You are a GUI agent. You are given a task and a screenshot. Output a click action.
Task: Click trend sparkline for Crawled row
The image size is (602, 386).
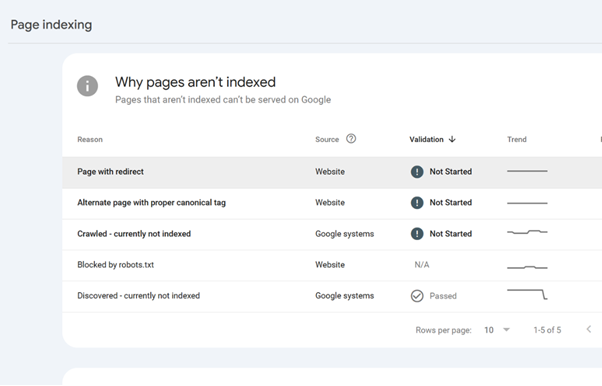click(527, 232)
